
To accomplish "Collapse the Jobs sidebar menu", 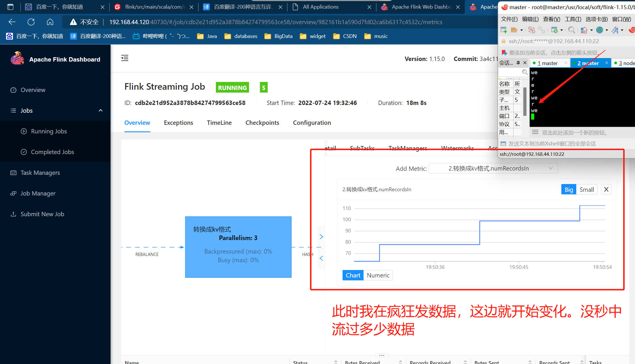I will [100, 110].
